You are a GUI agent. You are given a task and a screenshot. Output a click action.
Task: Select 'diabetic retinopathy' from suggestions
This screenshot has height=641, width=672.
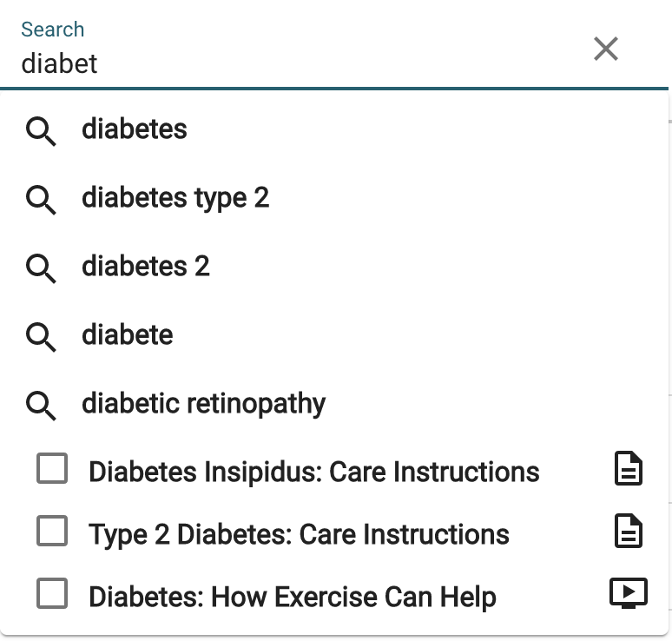point(334,404)
